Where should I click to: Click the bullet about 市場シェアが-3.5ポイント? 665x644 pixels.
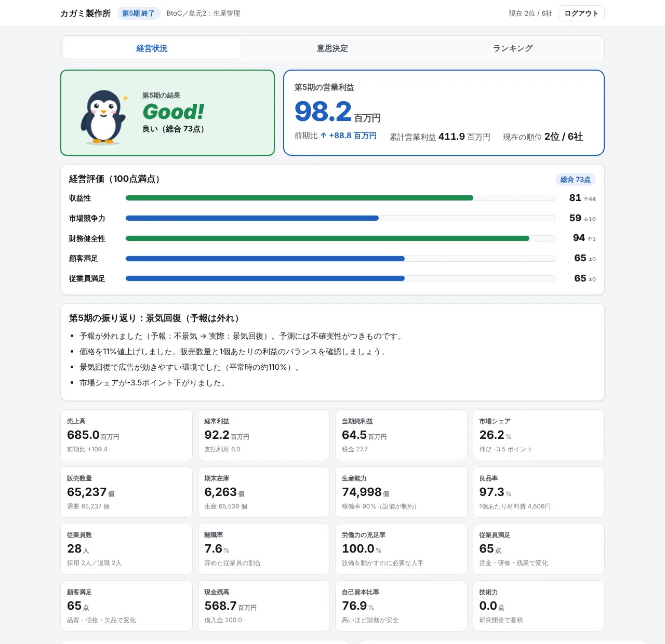[x=153, y=383]
